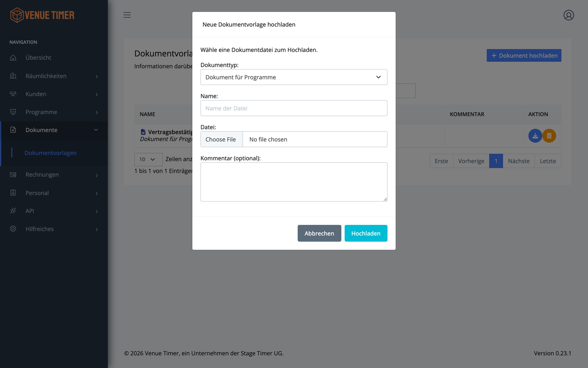Viewport: 588px width, 368px height.
Task: Click the orange trash delete icon
Action: [549, 136]
